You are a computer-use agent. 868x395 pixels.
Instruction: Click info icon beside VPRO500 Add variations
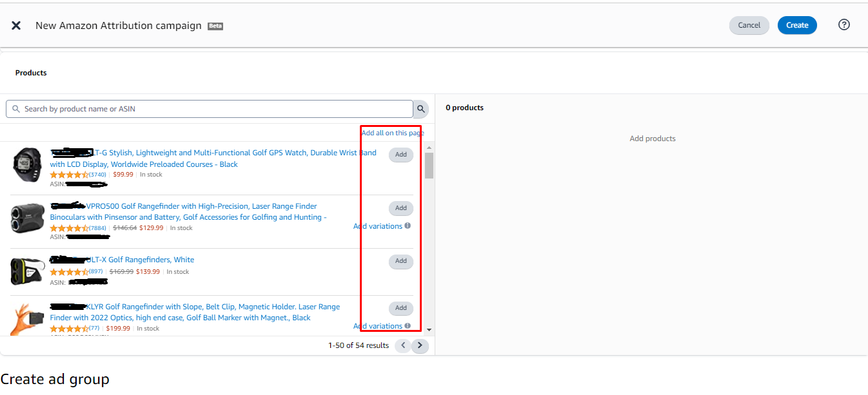tap(408, 226)
